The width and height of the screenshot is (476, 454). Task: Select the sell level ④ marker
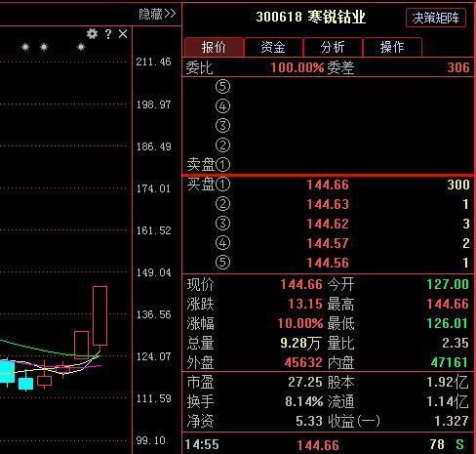point(222,106)
